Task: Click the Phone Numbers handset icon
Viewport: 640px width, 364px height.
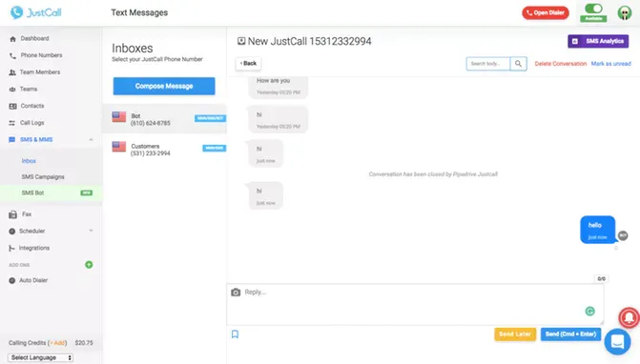Action: point(12,55)
